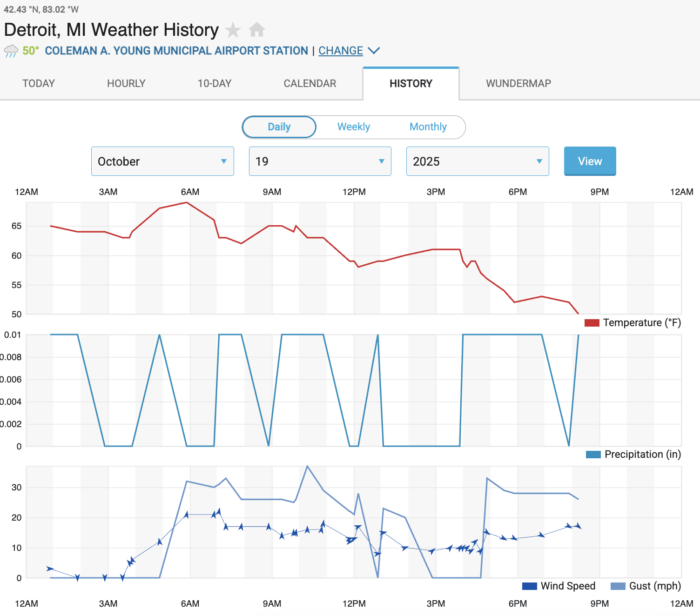This screenshot has width=700, height=616.
Task: Switch to the Monthly view
Action: (x=428, y=127)
